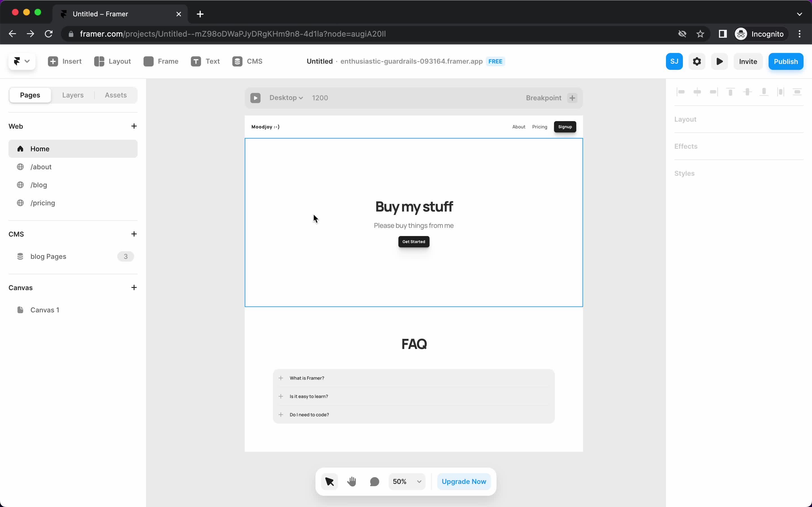812x507 pixels.
Task: Click the Comment tool icon
Action: 374,481
